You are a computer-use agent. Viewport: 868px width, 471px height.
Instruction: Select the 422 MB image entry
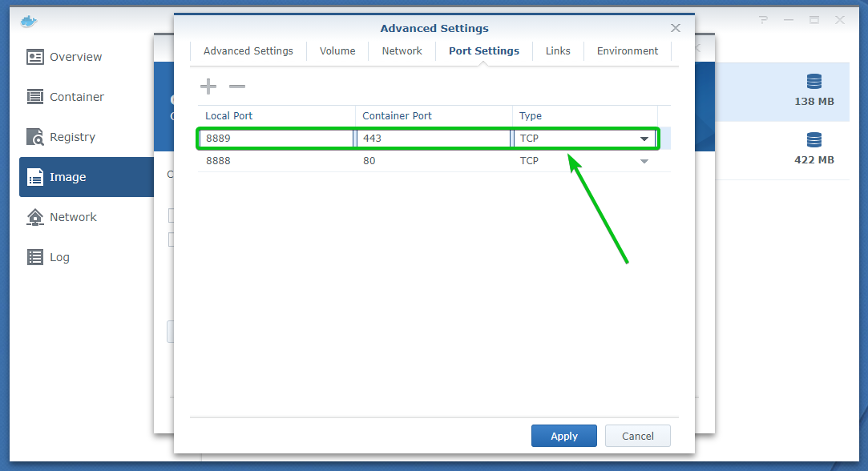click(782, 151)
